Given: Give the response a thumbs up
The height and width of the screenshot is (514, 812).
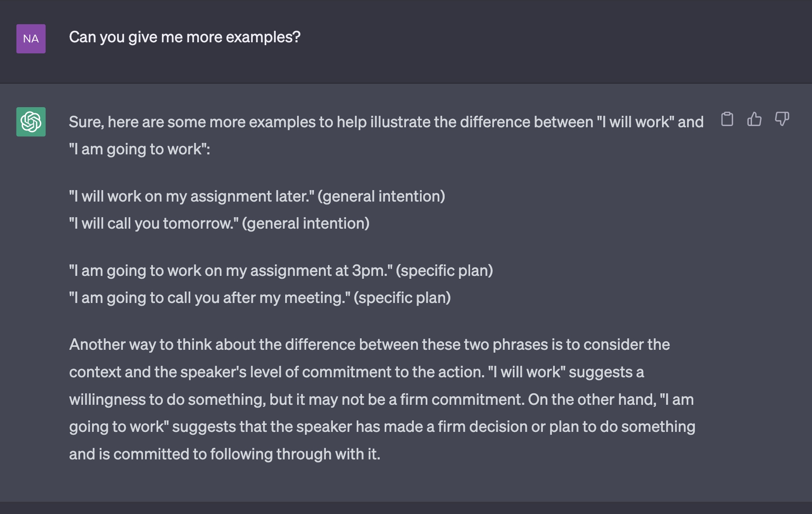Looking at the screenshot, I should click(x=754, y=119).
